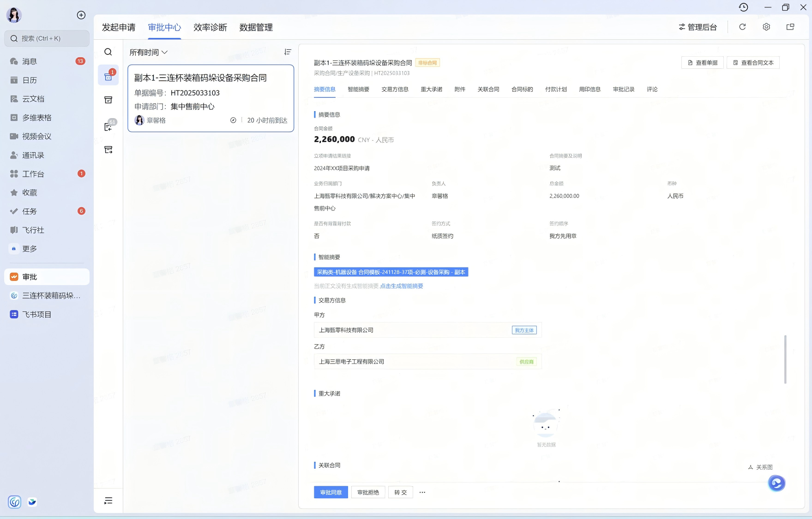Click 点击生成智能摘要 link
Screen dimensions: 812x519
coord(401,286)
